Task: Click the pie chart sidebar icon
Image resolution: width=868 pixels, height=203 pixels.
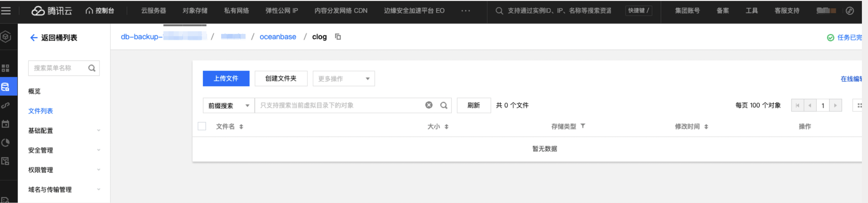Action: pyautogui.click(x=5, y=143)
